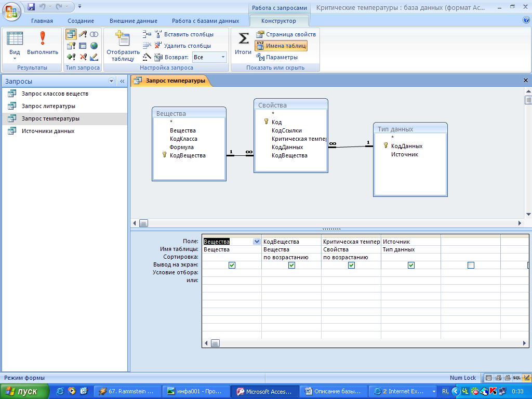Open the Вид dropdown arrow
Screen dimensions: 532x399
(x=15, y=59)
